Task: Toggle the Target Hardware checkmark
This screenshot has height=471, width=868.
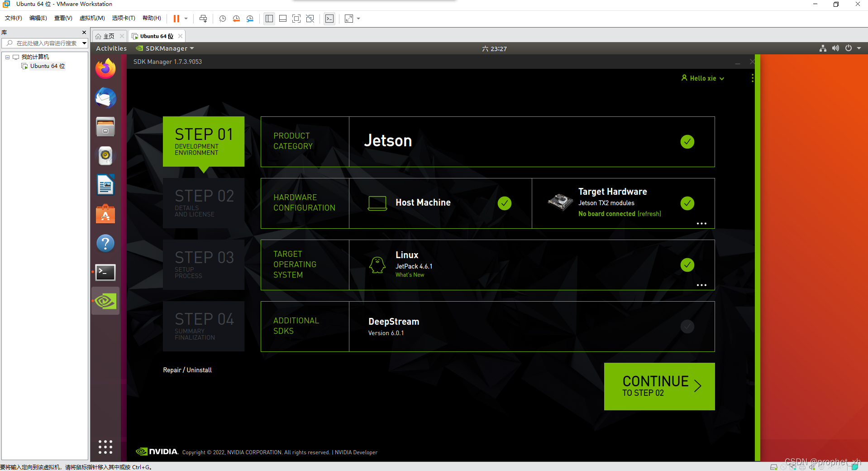Action: point(687,203)
